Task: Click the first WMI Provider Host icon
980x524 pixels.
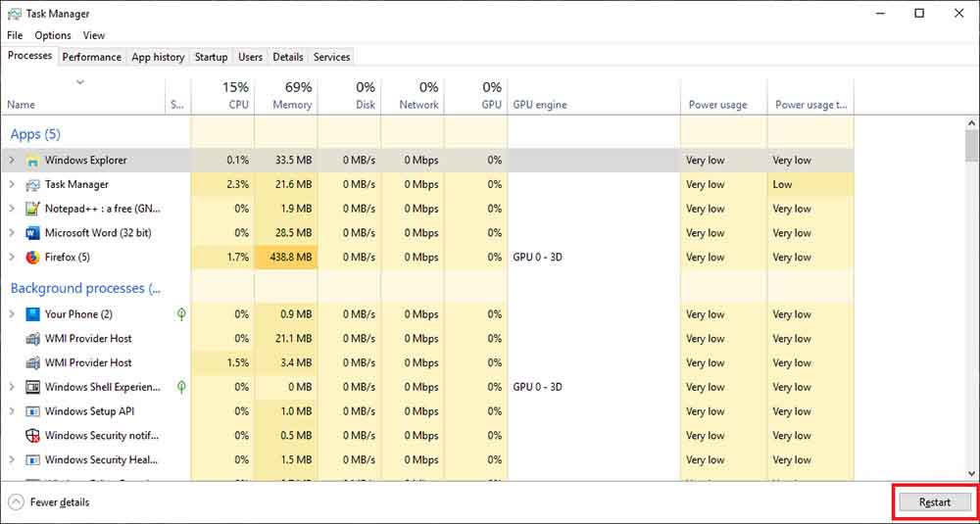Action: tap(32, 339)
